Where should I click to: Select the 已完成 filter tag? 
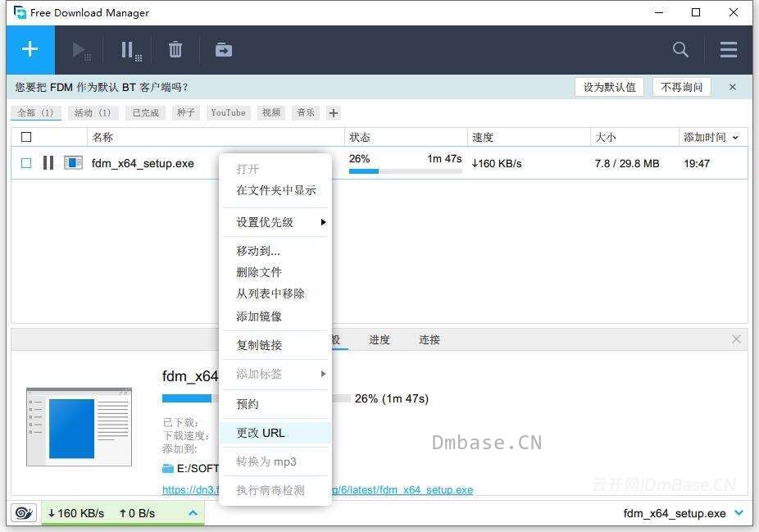click(145, 113)
